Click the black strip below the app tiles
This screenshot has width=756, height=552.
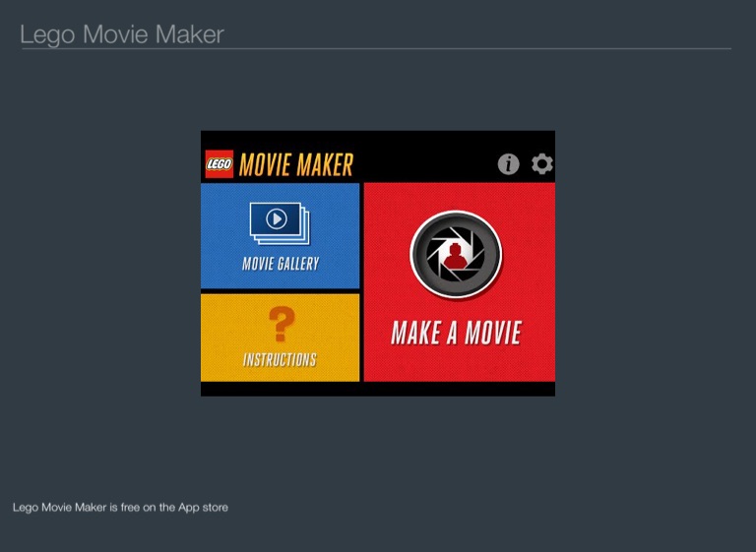pos(378,389)
